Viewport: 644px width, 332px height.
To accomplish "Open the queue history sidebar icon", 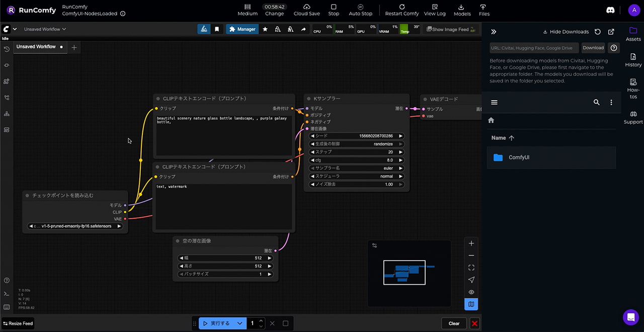I will click(7, 49).
